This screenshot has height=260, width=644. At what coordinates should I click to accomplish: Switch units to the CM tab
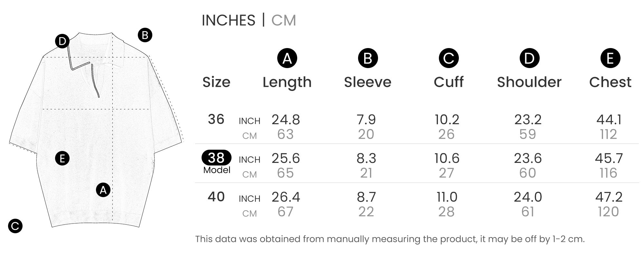283,20
